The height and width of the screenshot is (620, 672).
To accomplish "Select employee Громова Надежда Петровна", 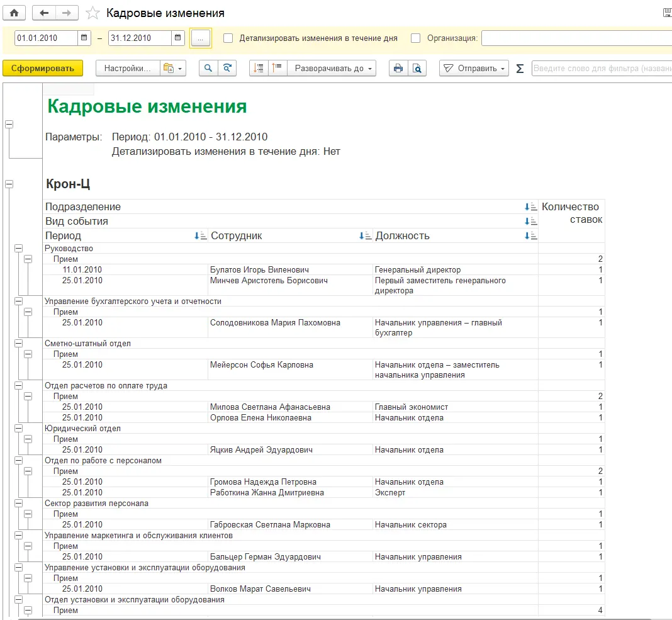I will [263, 482].
